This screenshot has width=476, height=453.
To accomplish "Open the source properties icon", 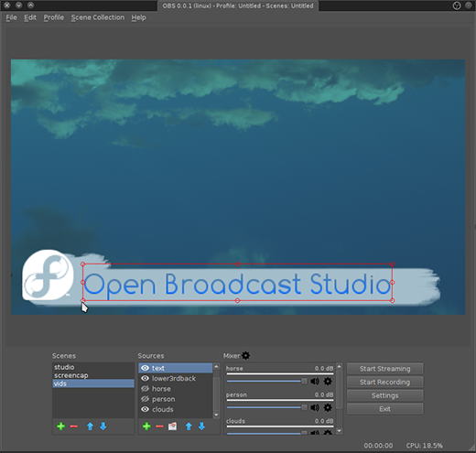I will pyautogui.click(x=172, y=426).
